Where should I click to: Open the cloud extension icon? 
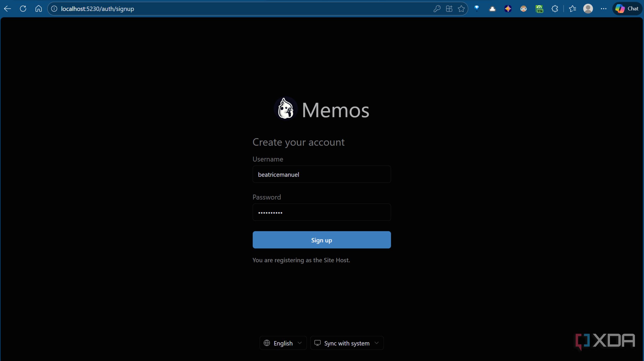(492, 9)
